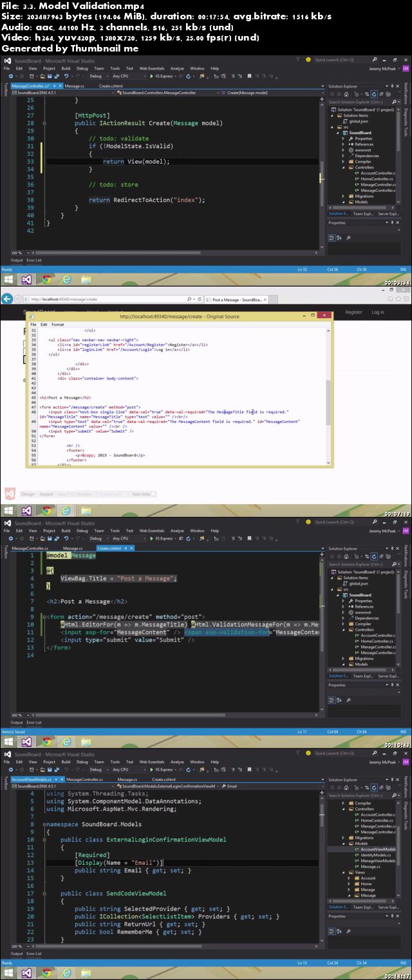Viewport: 412px width, 980px height.
Task: Click line 33 return View(model); in the code
Action: pyautogui.click(x=136, y=162)
